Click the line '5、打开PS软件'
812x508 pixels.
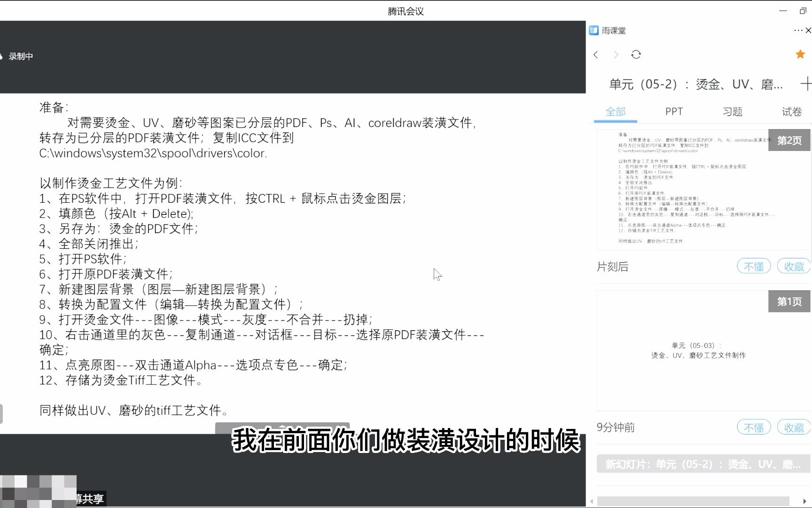coord(83,259)
